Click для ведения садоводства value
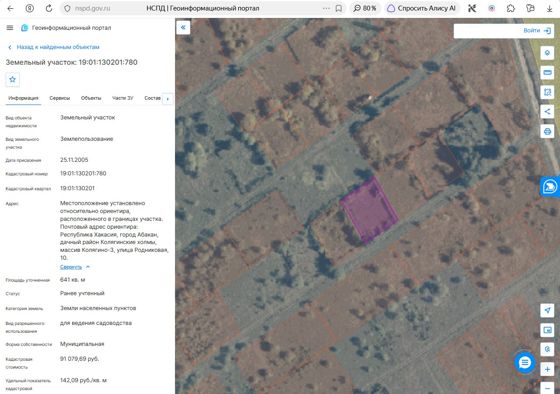 [x=96, y=323]
